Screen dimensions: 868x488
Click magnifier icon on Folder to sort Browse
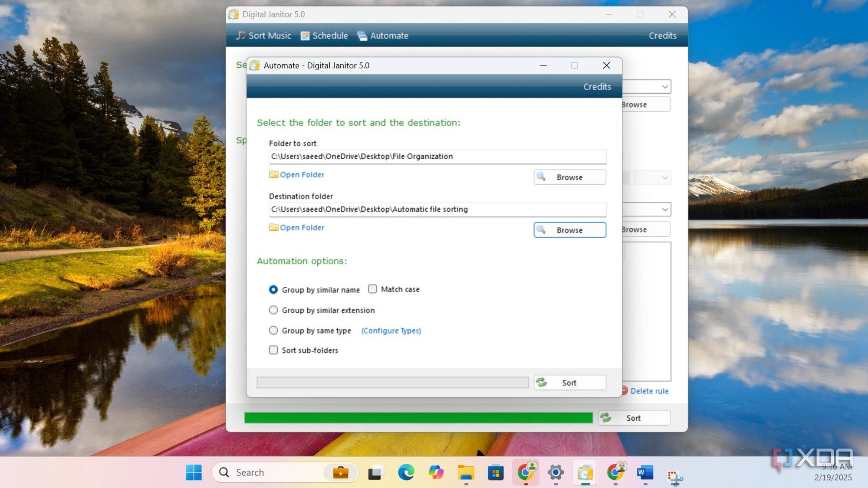click(541, 177)
